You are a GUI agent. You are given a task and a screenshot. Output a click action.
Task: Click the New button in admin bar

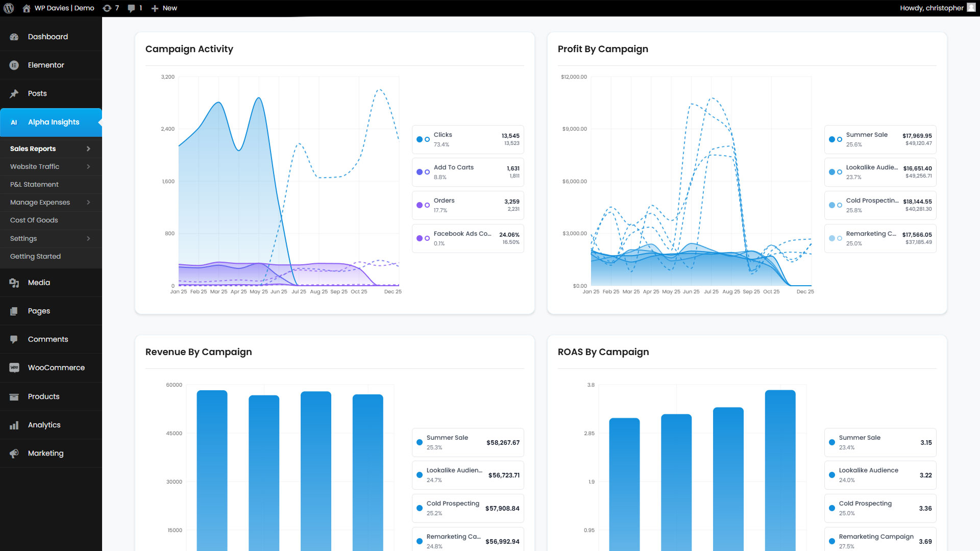click(x=164, y=8)
